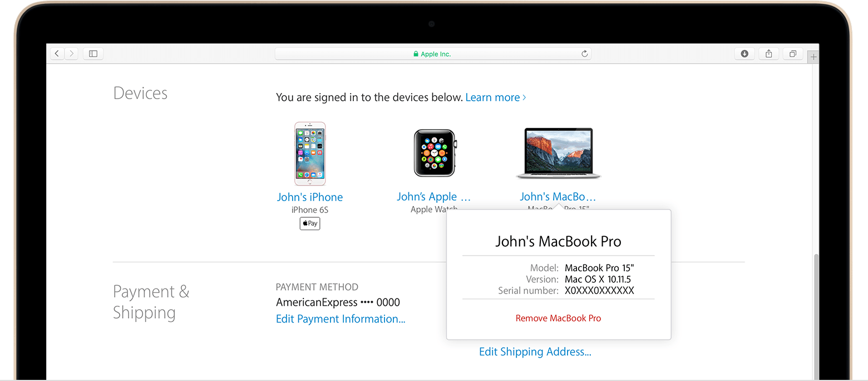Click the Apple Inc. address bar
This screenshot has height=381, width=868.
click(432, 54)
